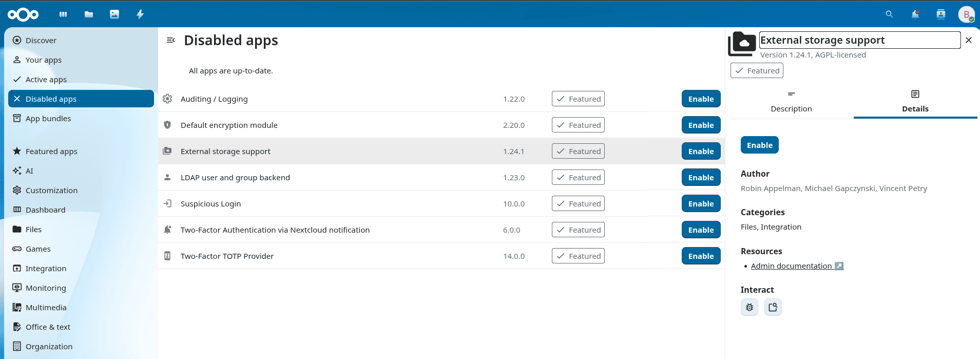
Task: Open App bundles in sidebar
Action: coord(48,119)
